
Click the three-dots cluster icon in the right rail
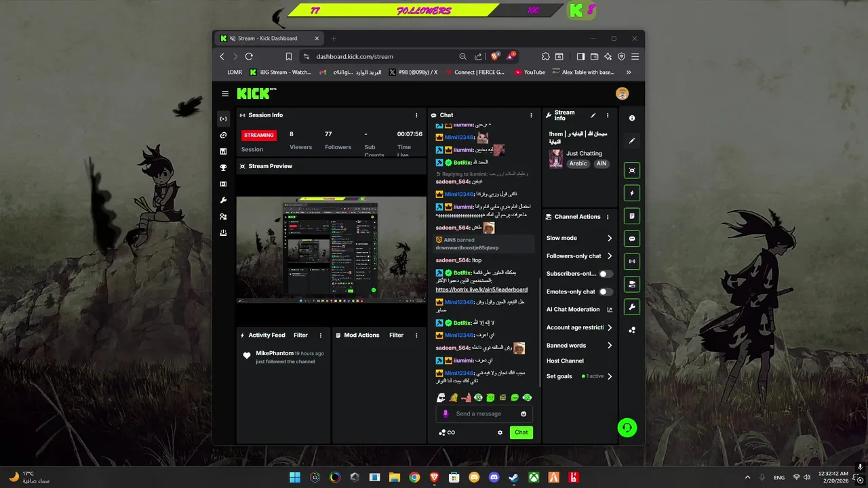click(632, 330)
